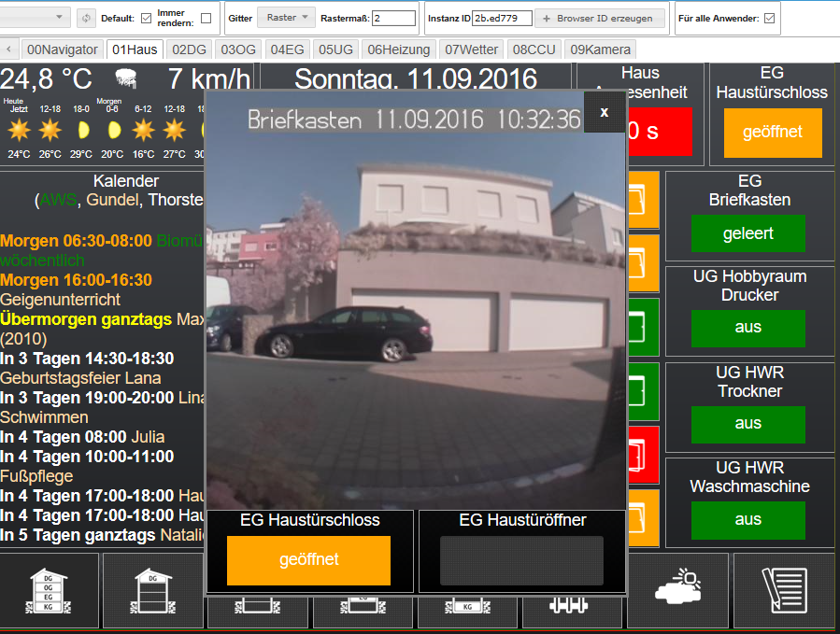Screen dimensions: 840x634
Task: Toggle popup EG Haustürschloss geöffnet button
Action: point(308,560)
